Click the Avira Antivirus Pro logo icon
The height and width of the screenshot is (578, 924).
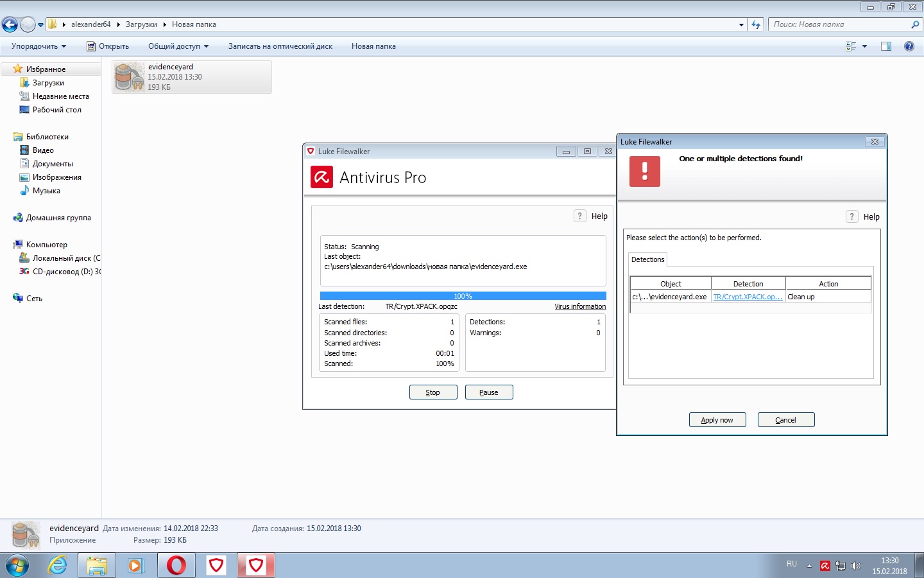(x=321, y=177)
